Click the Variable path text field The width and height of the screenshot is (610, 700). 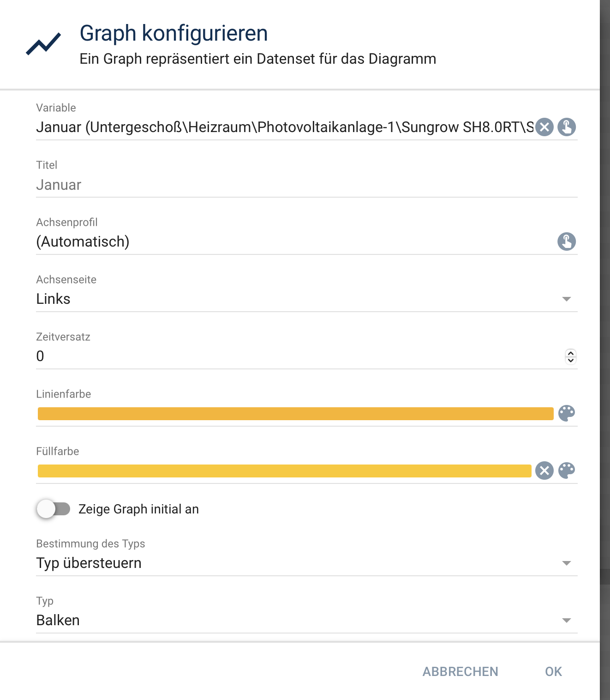(x=285, y=127)
